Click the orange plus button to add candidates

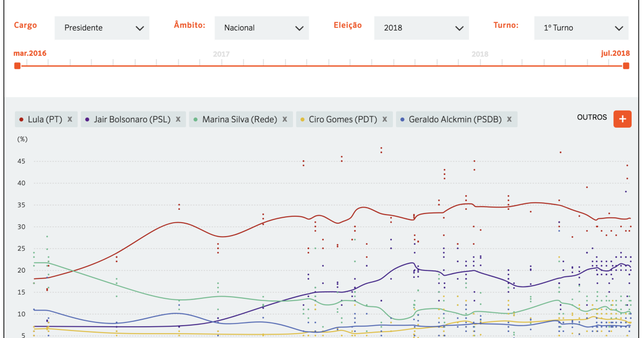click(x=622, y=119)
